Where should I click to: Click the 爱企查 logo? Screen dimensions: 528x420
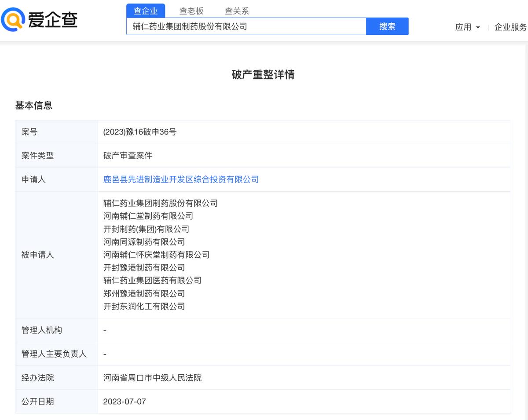click(x=39, y=20)
